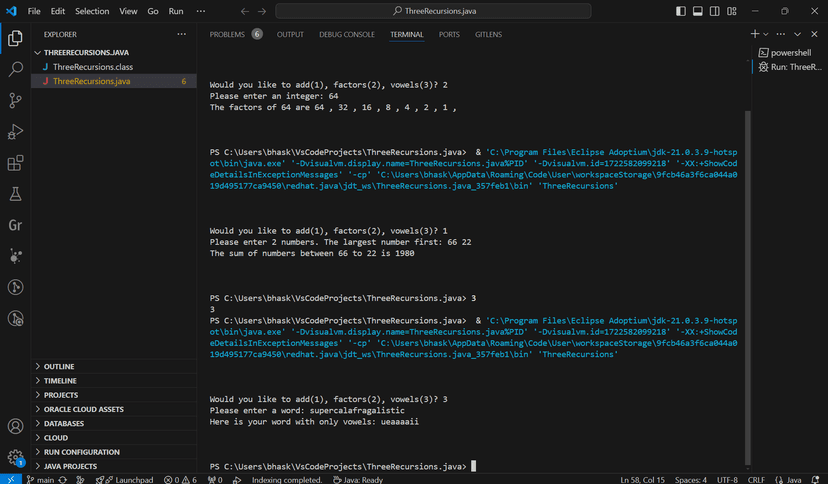828x484 pixels.
Task: Open the Search view in activity bar
Action: 15,69
